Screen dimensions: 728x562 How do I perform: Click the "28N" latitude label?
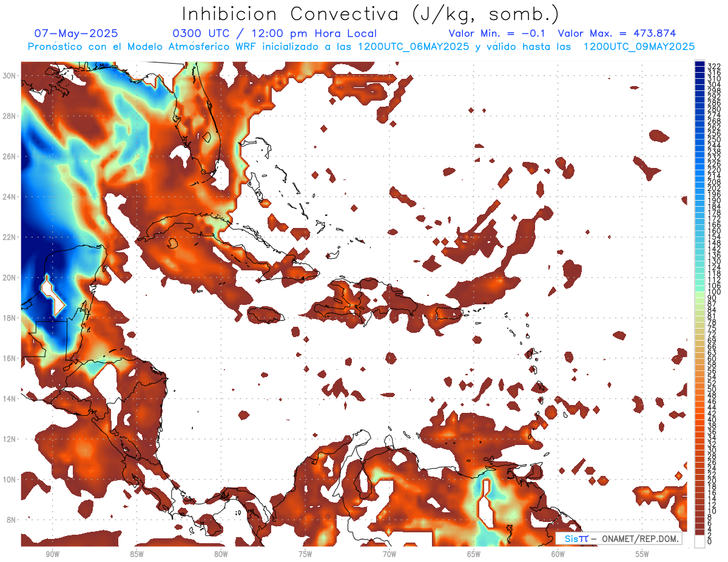(x=10, y=116)
